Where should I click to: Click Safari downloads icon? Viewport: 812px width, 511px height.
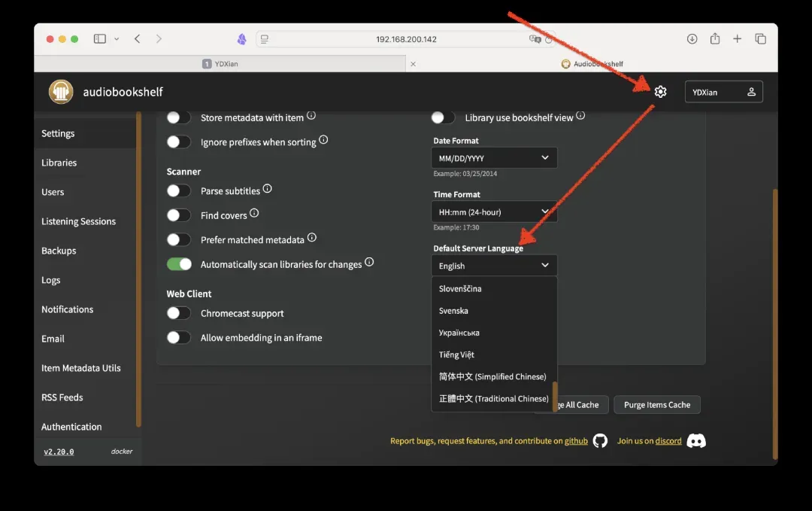pyautogui.click(x=692, y=39)
